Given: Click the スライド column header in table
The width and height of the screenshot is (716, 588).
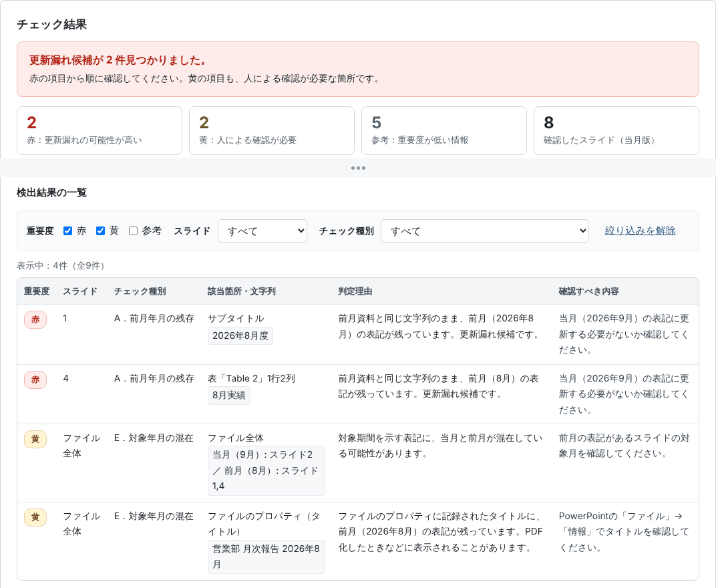Looking at the screenshot, I should (80, 291).
